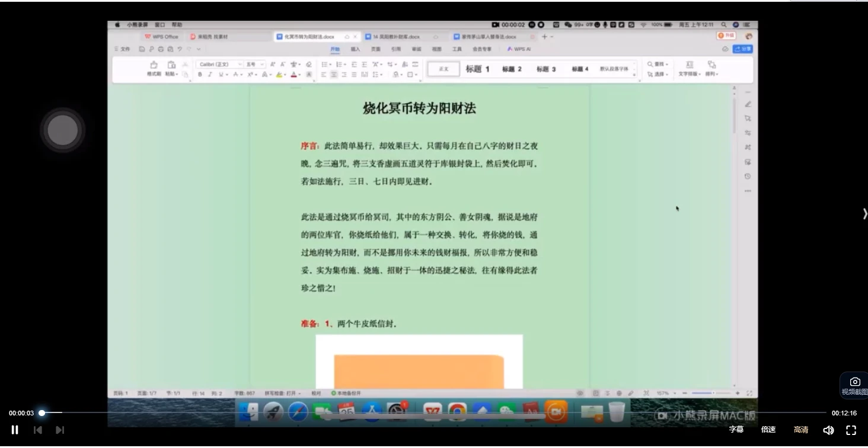
Task: Change the 高清 video quality setting
Action: (x=801, y=430)
